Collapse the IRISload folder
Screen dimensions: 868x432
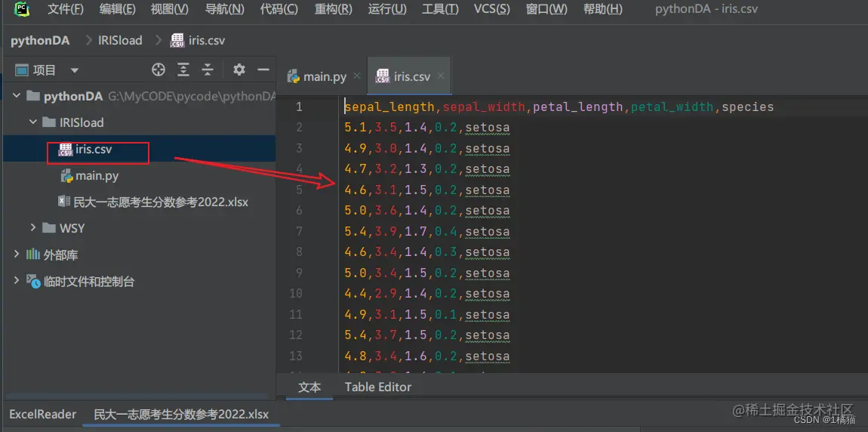tap(32, 122)
